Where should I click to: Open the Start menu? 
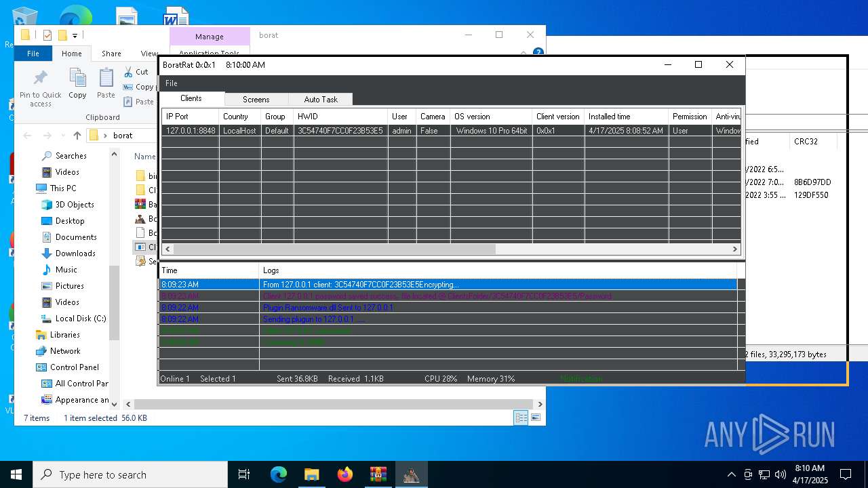[x=16, y=474]
